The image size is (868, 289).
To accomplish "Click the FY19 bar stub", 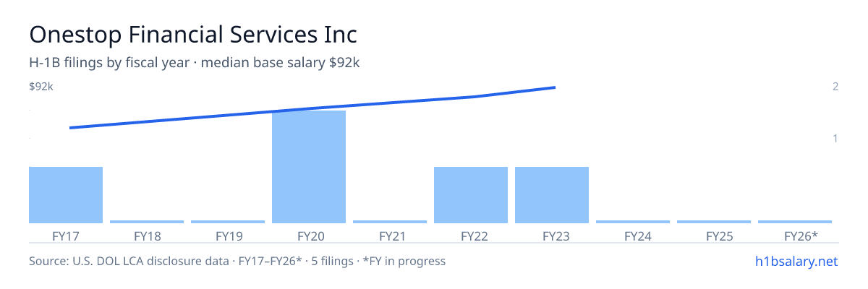I will [228, 222].
